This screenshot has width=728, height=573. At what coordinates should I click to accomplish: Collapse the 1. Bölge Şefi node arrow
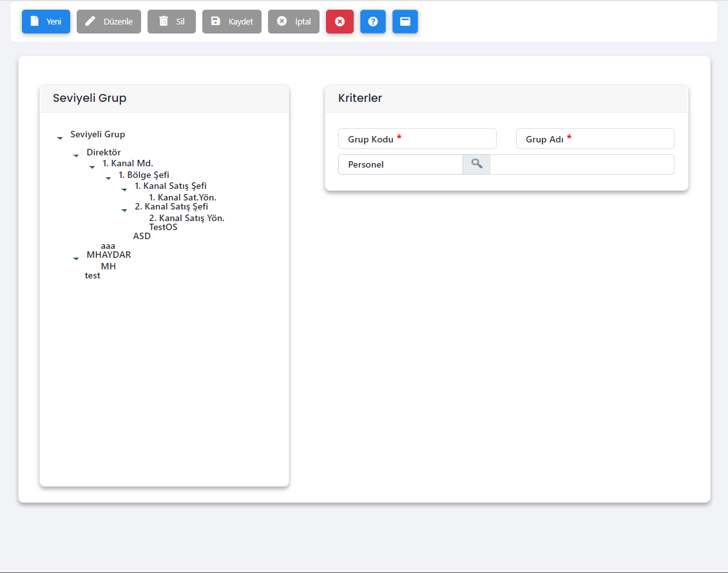tap(108, 179)
